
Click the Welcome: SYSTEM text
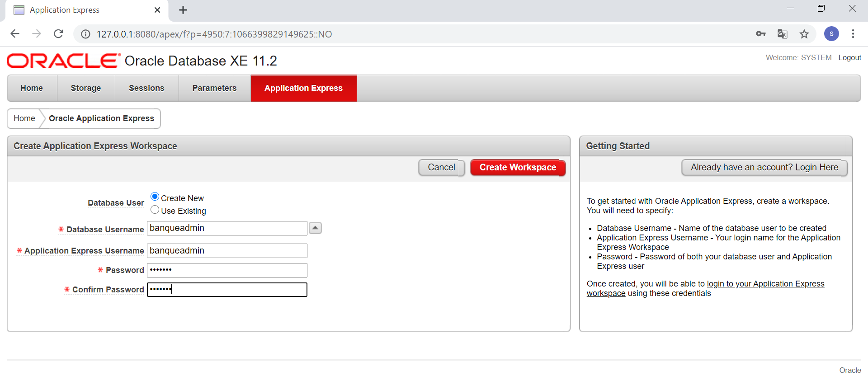[x=798, y=57]
